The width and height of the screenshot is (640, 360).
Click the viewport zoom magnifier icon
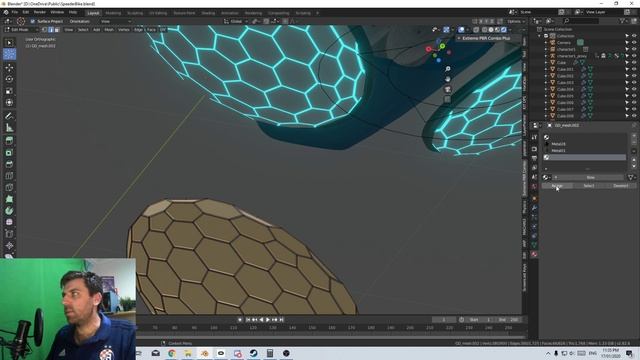448,69
